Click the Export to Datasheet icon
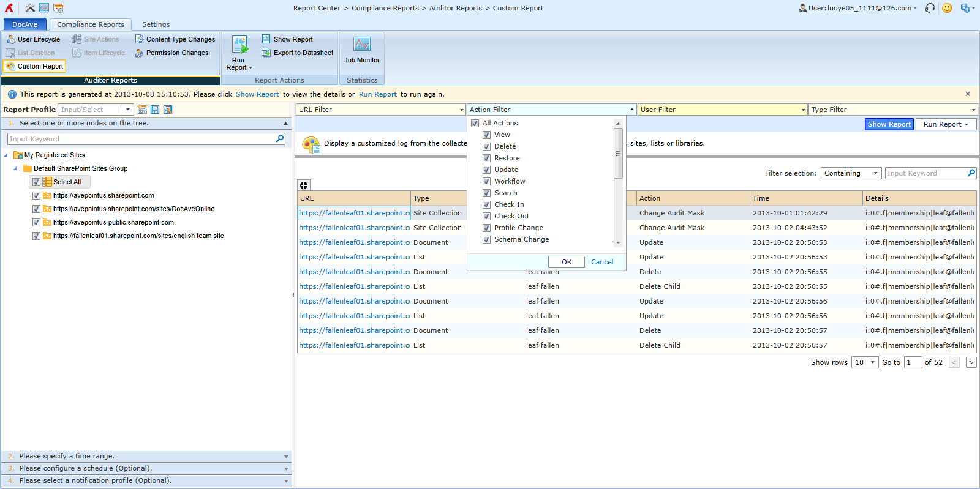 [x=266, y=53]
